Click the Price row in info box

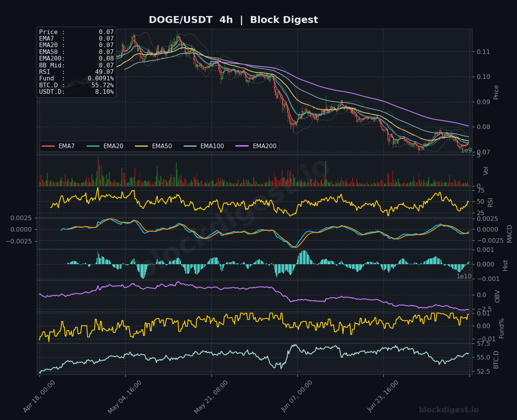click(76, 32)
